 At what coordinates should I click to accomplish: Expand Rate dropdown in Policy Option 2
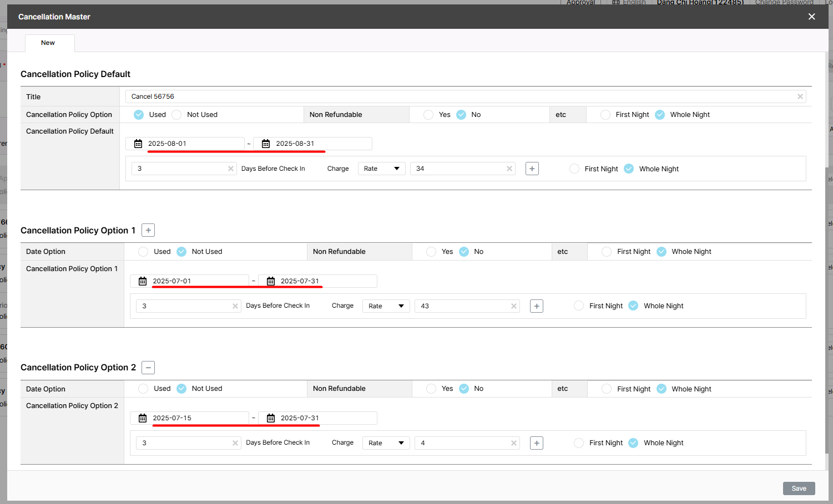[x=386, y=443]
